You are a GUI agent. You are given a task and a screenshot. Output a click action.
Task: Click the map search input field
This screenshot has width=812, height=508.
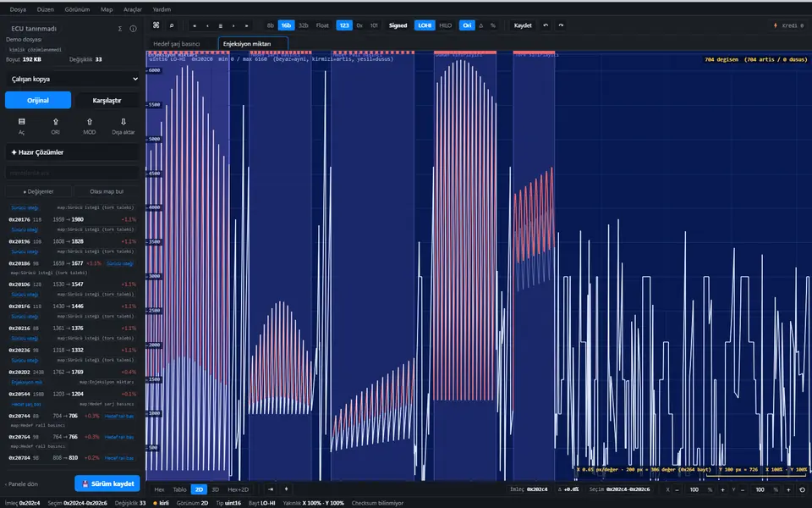(x=73, y=173)
